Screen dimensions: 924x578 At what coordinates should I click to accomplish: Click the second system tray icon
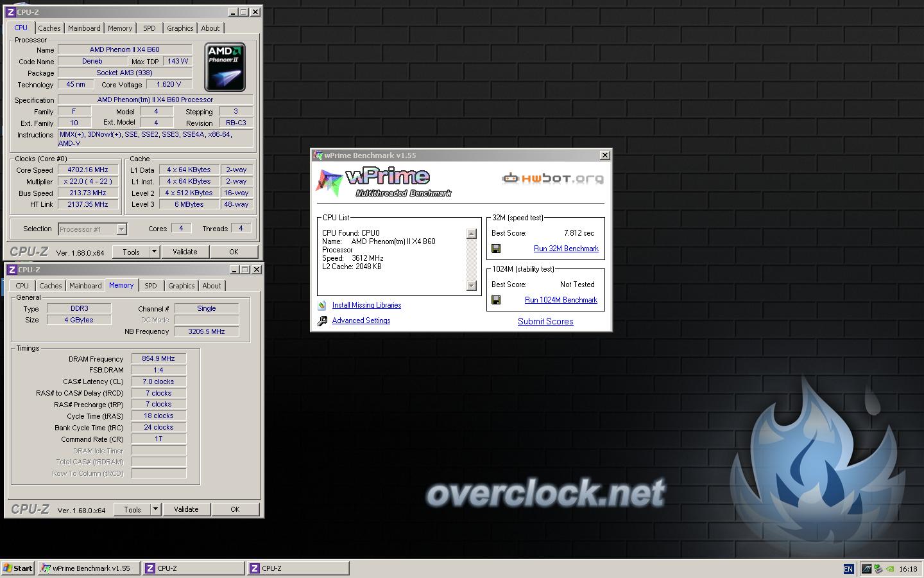[878, 568]
